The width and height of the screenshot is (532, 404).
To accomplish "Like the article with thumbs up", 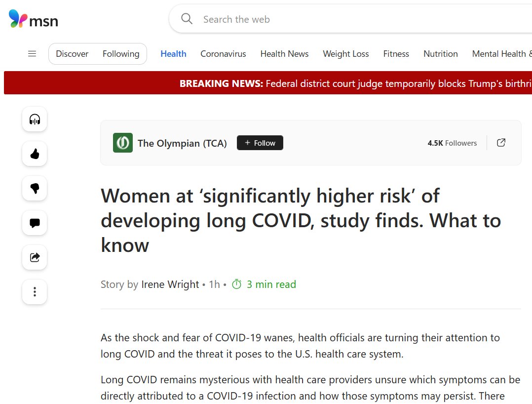I will (x=35, y=154).
